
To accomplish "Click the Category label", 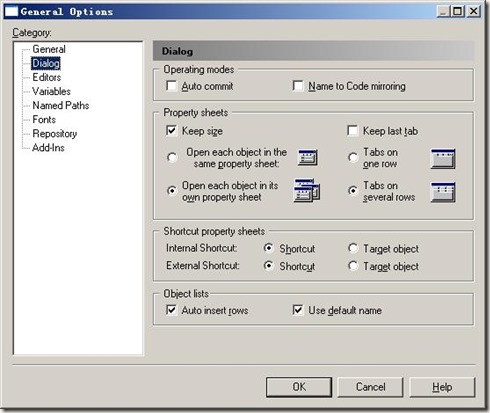I will pyautogui.click(x=32, y=33).
